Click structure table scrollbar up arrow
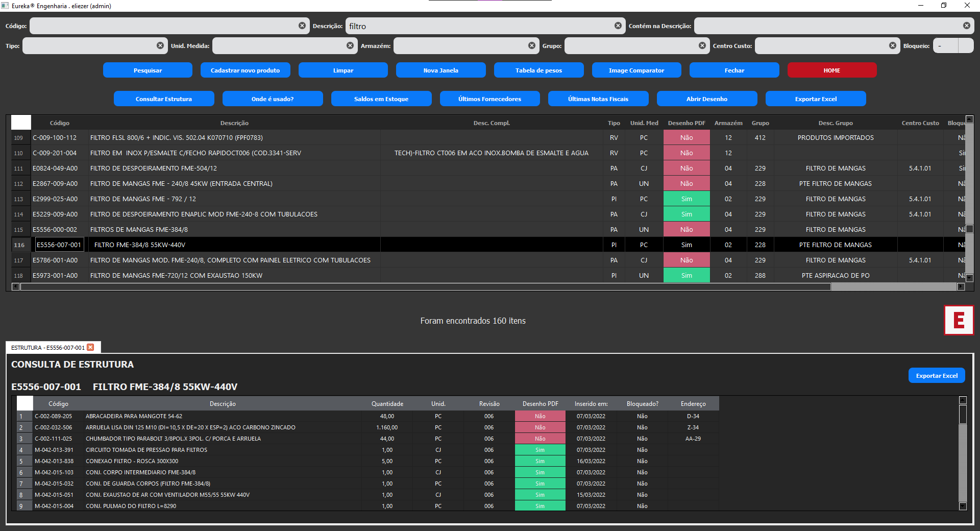Viewport: 980px width, 531px height. pos(963,400)
